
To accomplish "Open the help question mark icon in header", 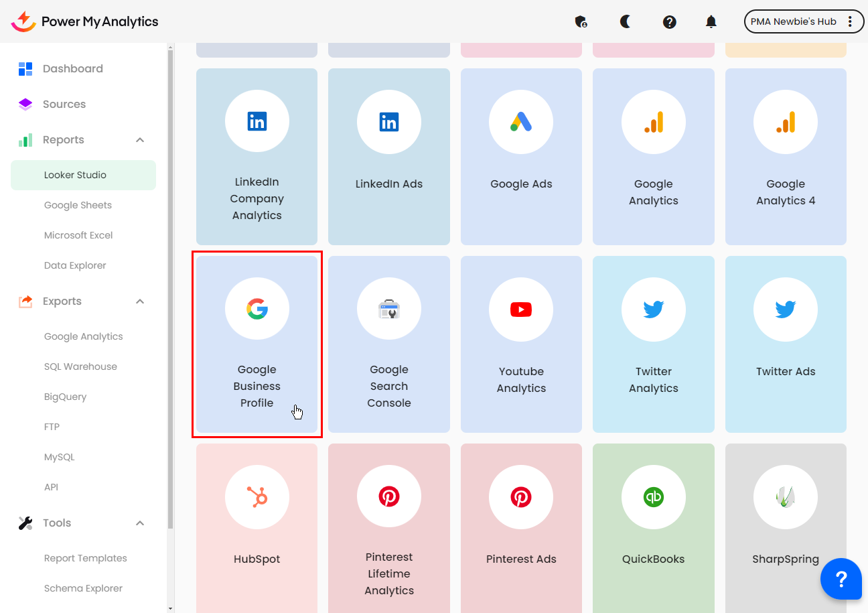I will tap(669, 22).
